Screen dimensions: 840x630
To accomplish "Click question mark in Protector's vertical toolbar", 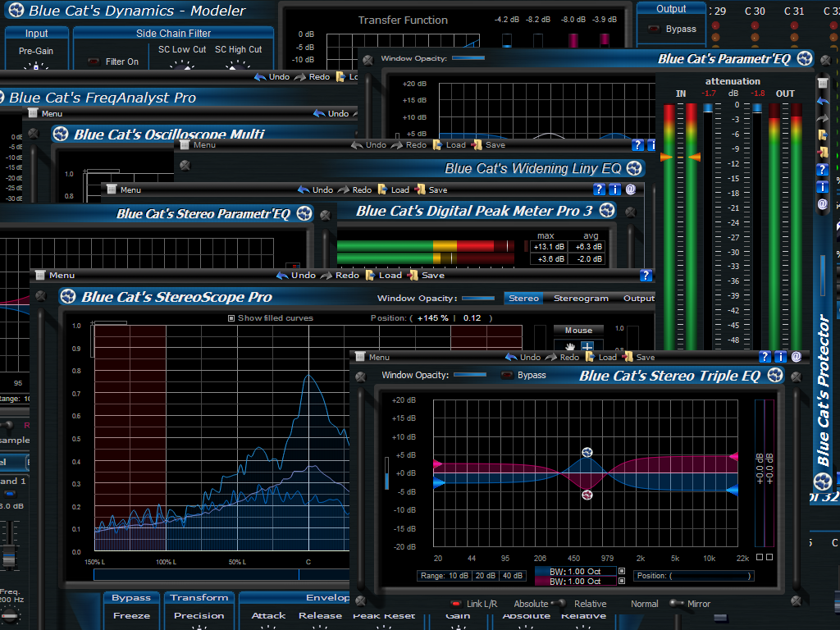I will 822,170.
